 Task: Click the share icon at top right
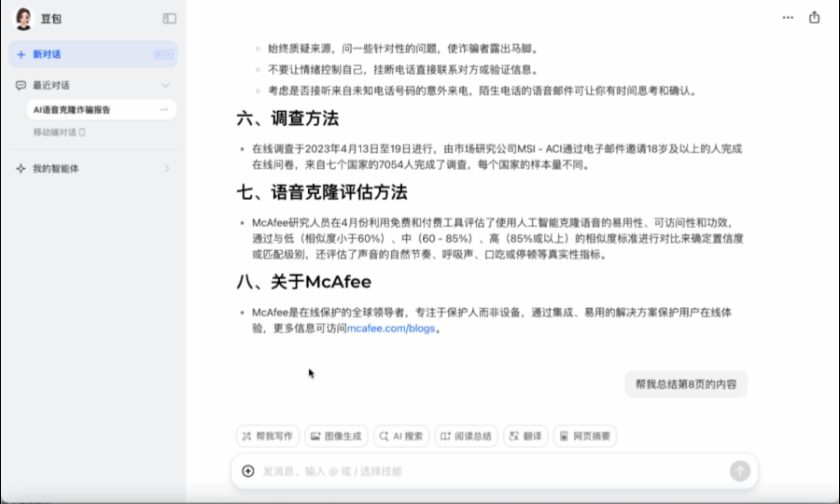click(x=814, y=17)
